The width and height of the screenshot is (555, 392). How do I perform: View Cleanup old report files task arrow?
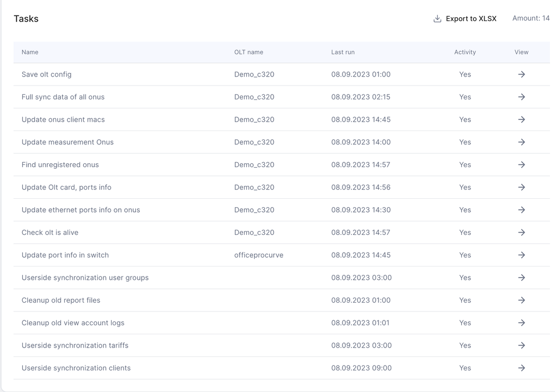pyautogui.click(x=521, y=300)
